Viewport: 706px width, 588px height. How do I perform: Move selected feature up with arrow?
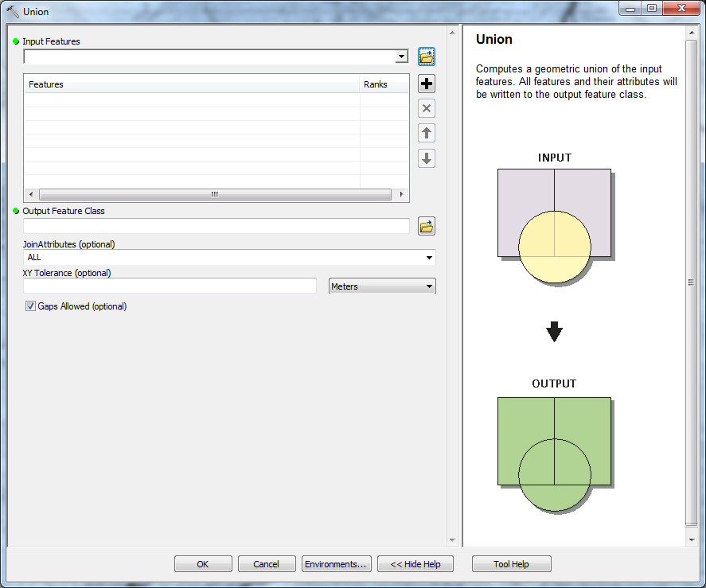click(x=427, y=134)
